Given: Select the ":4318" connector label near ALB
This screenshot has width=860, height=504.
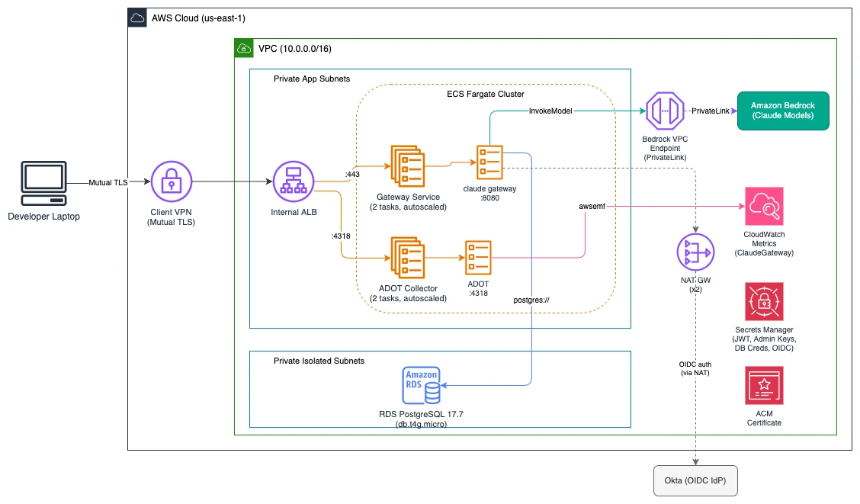Looking at the screenshot, I should point(341,236).
